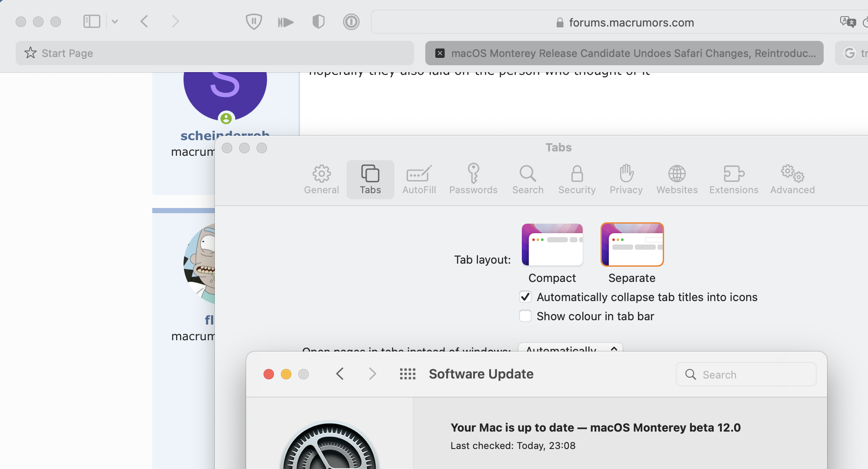Select the macOS Monterey Release Candidate tab
Screen dimensions: 868x469
click(624, 53)
